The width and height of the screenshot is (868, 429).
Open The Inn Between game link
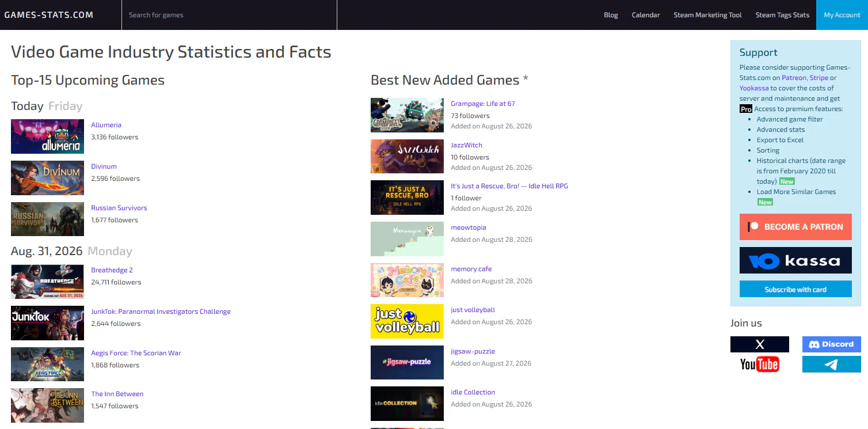click(117, 394)
